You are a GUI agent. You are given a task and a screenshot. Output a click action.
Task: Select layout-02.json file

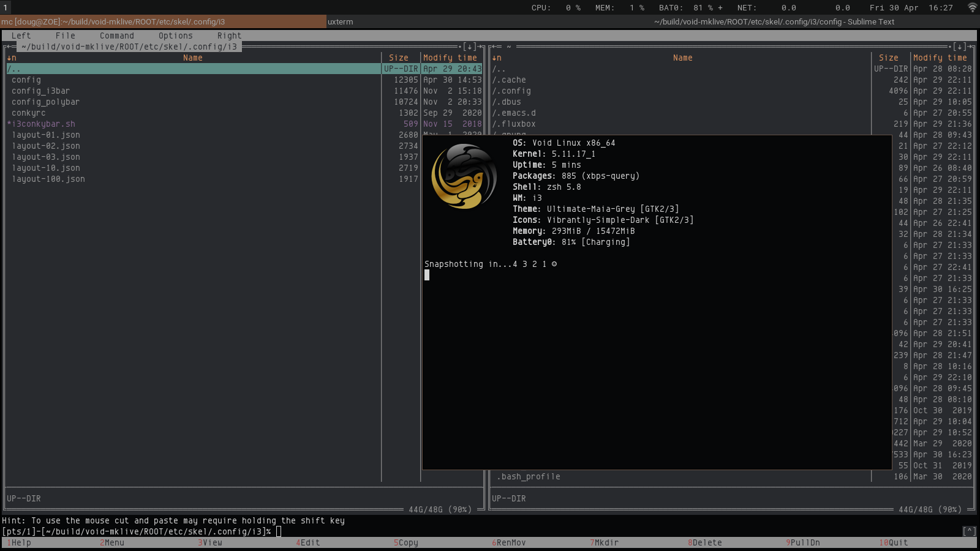(x=45, y=146)
